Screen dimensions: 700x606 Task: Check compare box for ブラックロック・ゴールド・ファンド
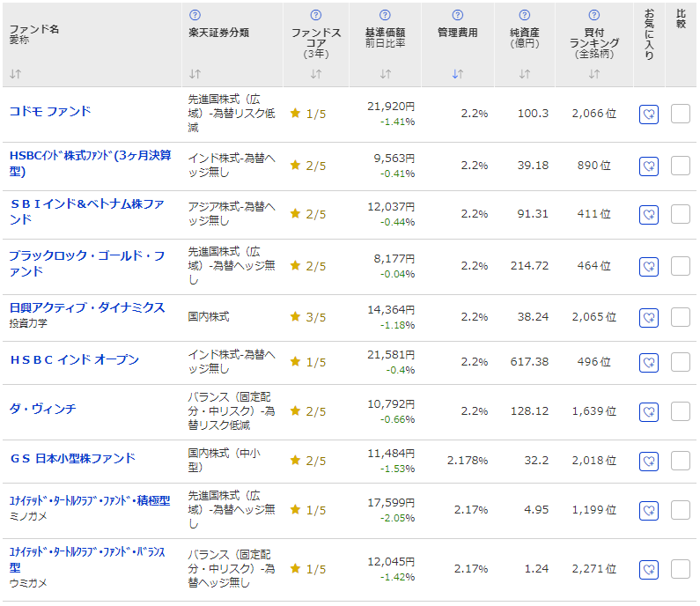(681, 266)
